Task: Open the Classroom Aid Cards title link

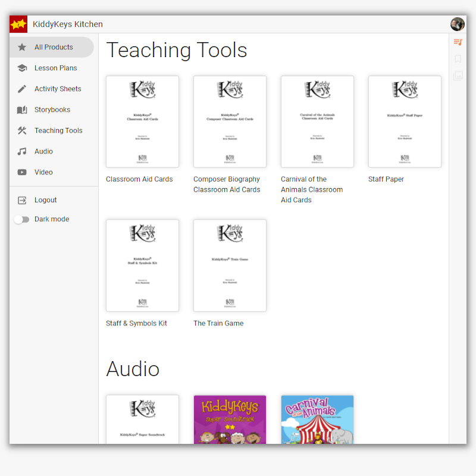Action: [139, 179]
